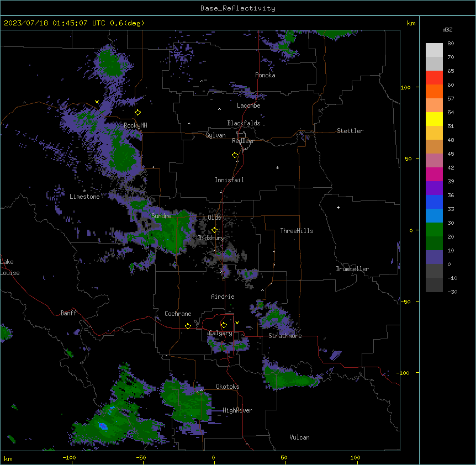Viewport: 476px width, 465px height.
Task: Click the Didsbury label
Action: 211,238
